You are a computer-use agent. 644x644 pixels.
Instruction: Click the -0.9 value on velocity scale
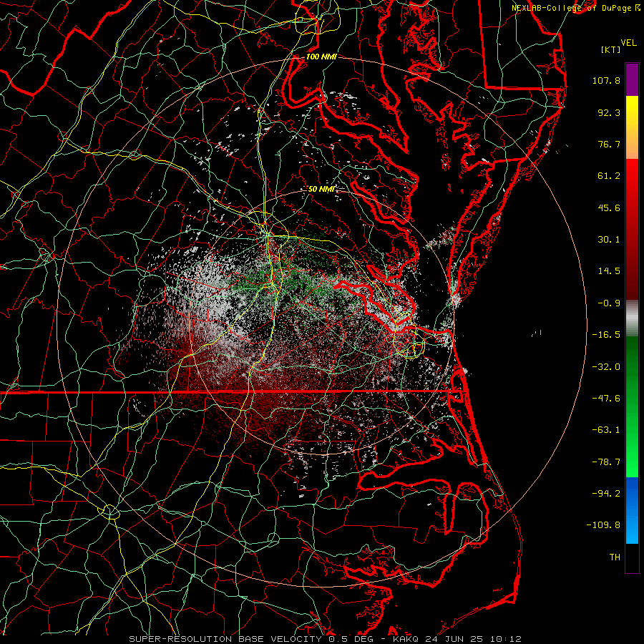tap(609, 303)
